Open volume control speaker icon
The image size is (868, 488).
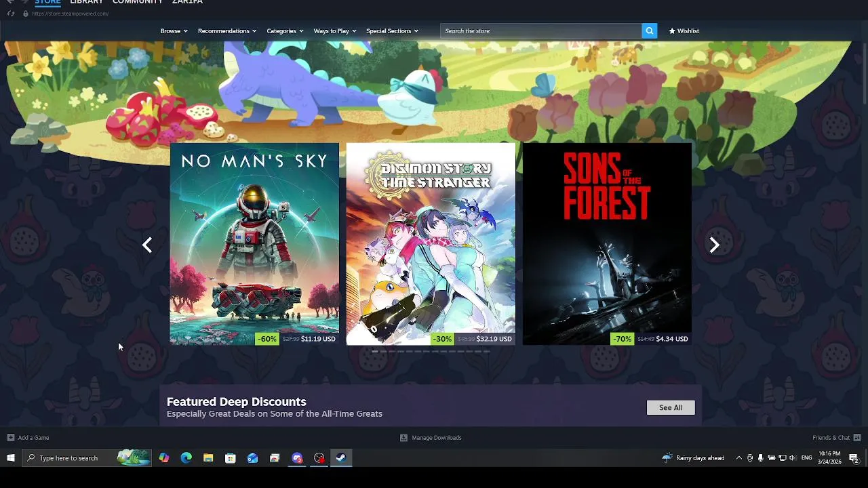tap(793, 458)
